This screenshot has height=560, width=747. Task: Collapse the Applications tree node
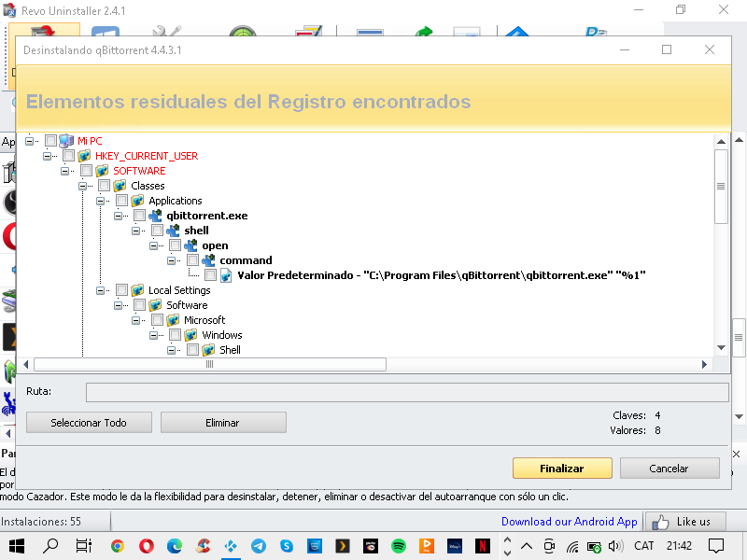(101, 201)
